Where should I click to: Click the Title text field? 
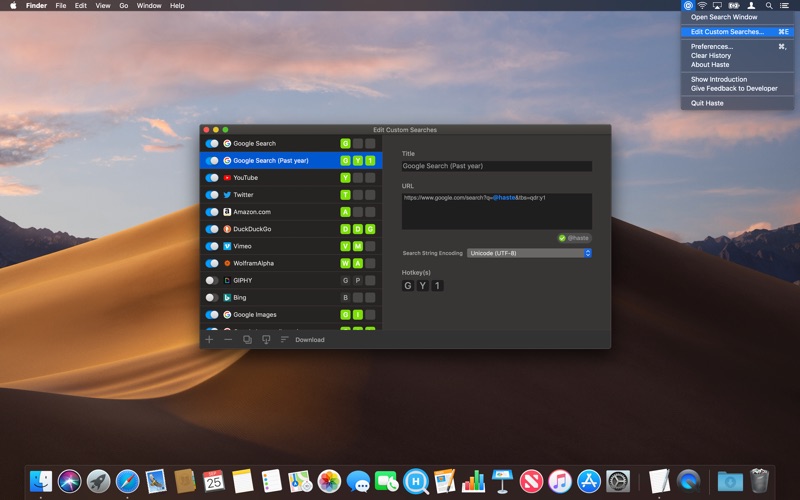pyautogui.click(x=496, y=167)
